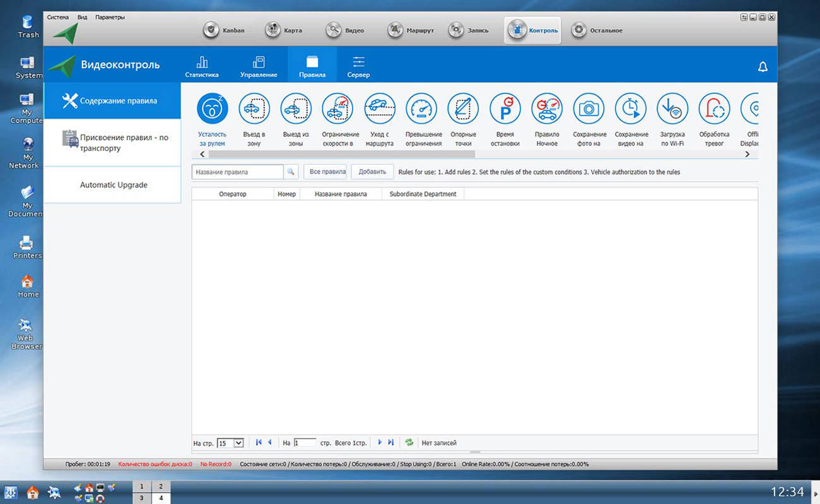
Task: Click the rule name search field
Action: [238, 172]
